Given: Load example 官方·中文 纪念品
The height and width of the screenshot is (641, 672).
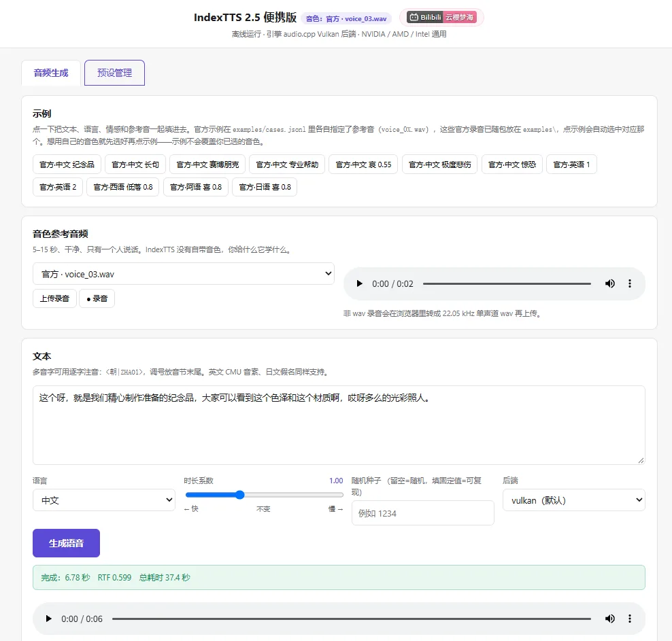Looking at the screenshot, I should (67, 164).
